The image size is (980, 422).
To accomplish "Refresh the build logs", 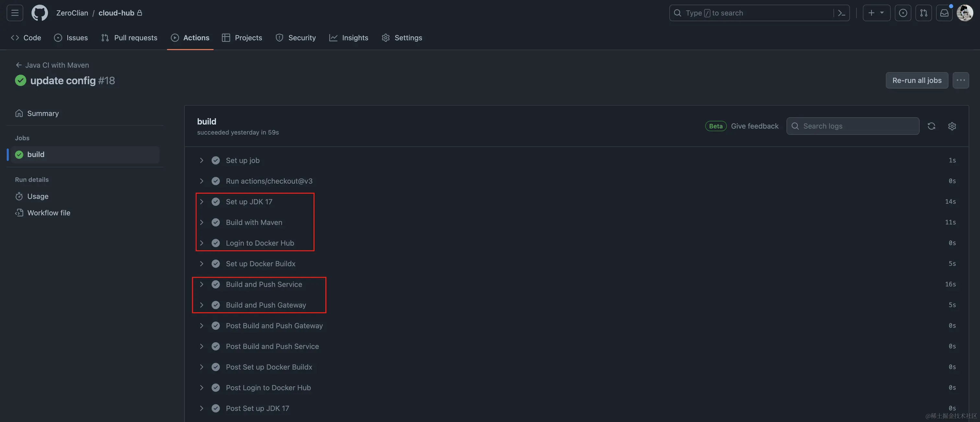I will (x=931, y=126).
